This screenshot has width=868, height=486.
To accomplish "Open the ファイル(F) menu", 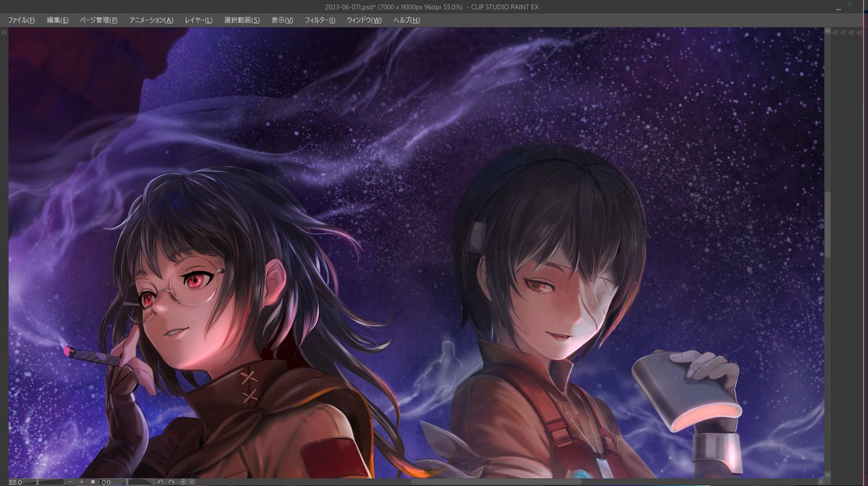I will coord(21,20).
